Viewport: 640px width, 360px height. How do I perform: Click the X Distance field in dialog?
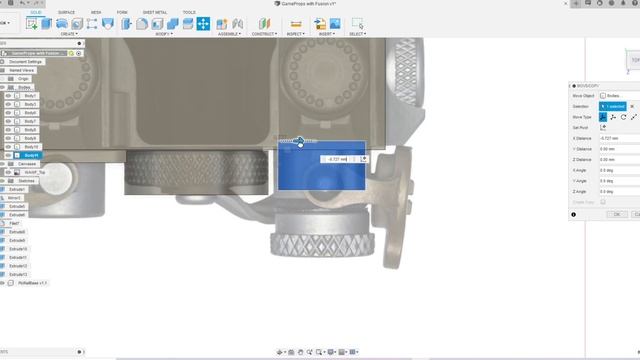point(620,138)
